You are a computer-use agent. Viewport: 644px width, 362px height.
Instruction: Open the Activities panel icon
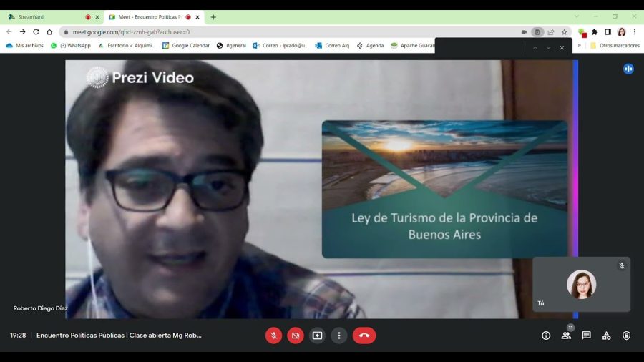[x=606, y=336]
